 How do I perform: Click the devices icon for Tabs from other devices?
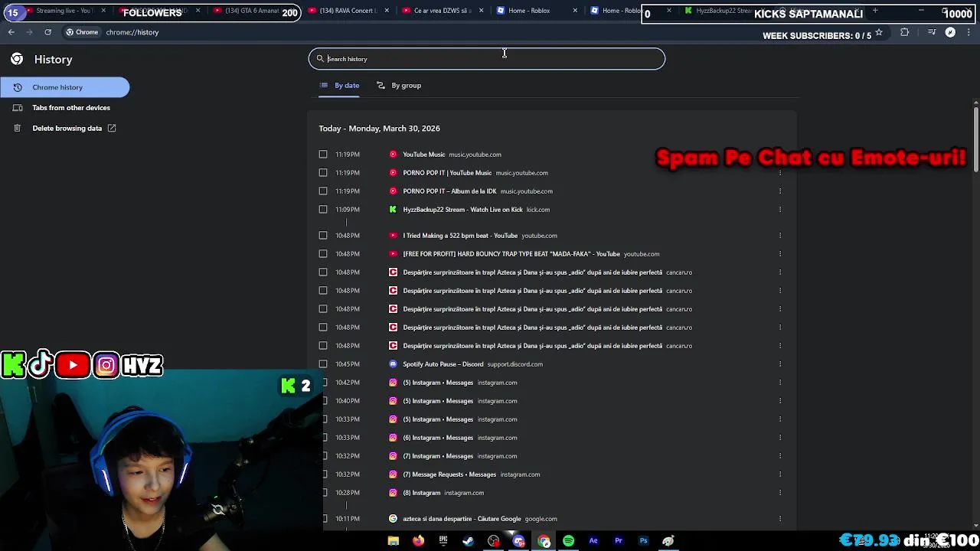tap(18, 108)
